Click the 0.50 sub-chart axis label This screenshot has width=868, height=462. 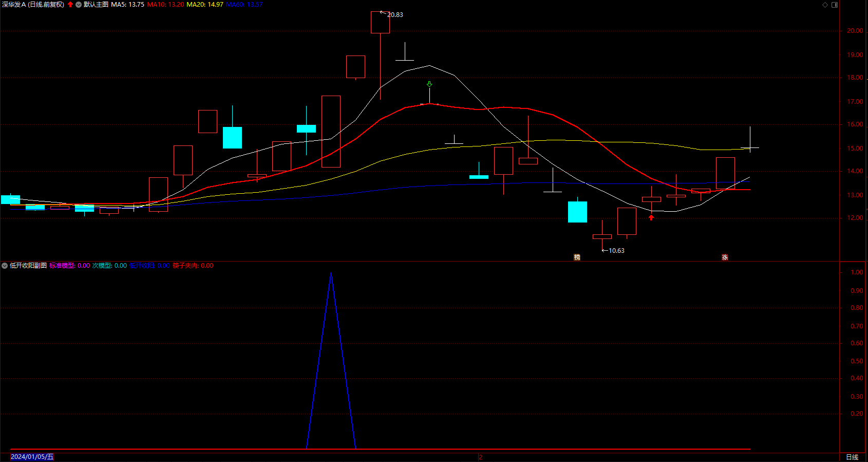click(857, 361)
